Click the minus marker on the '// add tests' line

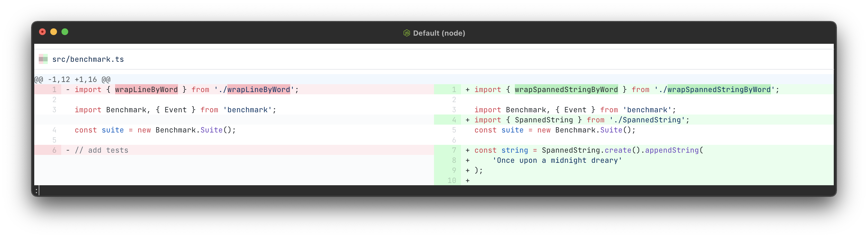[x=68, y=150]
